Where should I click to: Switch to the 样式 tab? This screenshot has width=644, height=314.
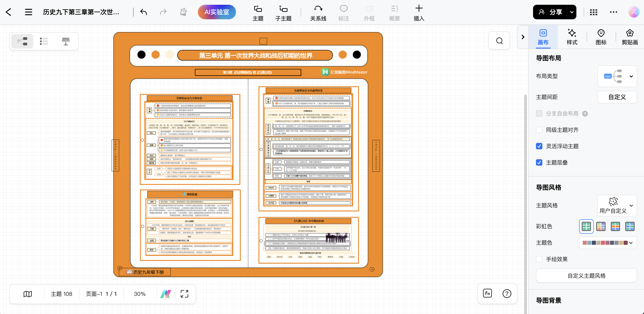[x=572, y=37]
